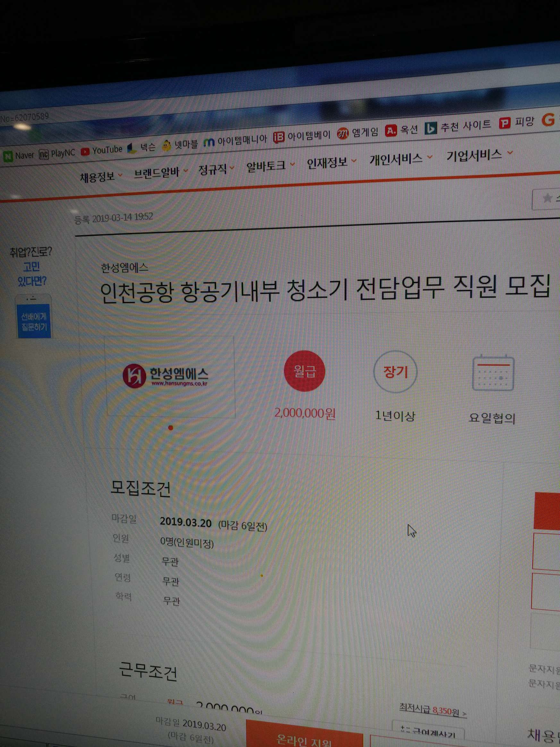Open the 추천 사이트 bookmark
Screen dimensions: 560x747
coord(458,127)
